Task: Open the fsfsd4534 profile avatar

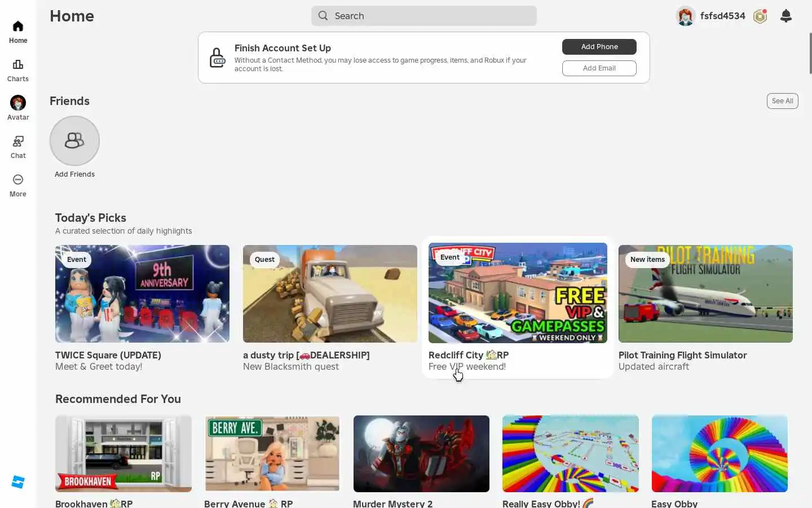Action: coord(686,16)
